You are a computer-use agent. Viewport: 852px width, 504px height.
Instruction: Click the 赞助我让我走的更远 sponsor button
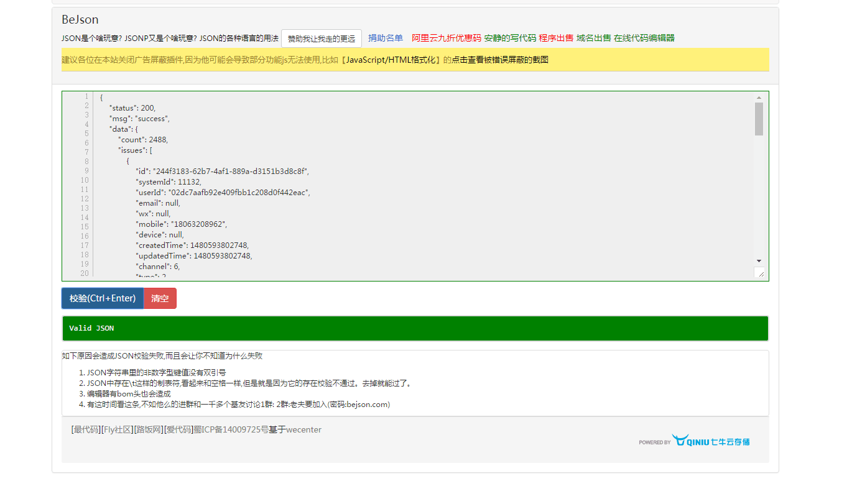(x=322, y=39)
